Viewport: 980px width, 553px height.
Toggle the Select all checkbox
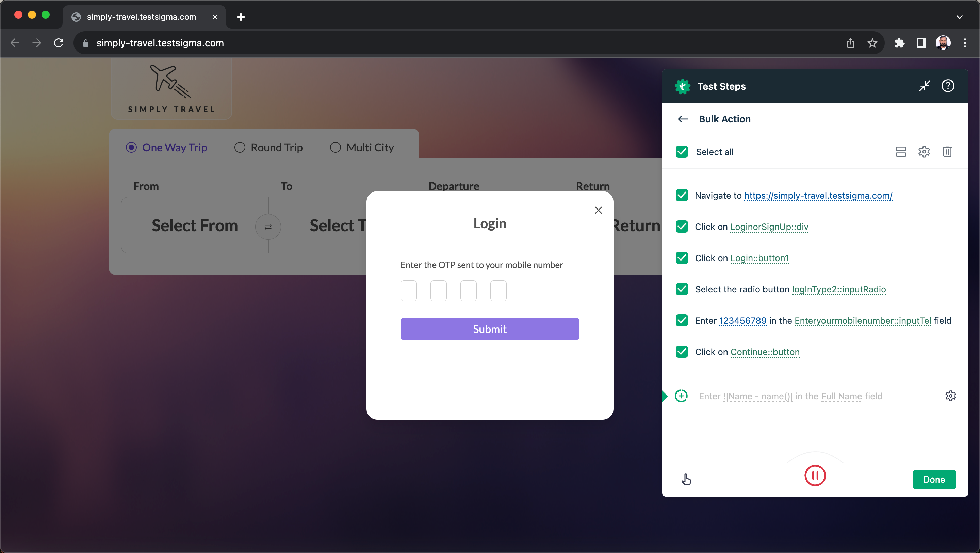coord(683,151)
